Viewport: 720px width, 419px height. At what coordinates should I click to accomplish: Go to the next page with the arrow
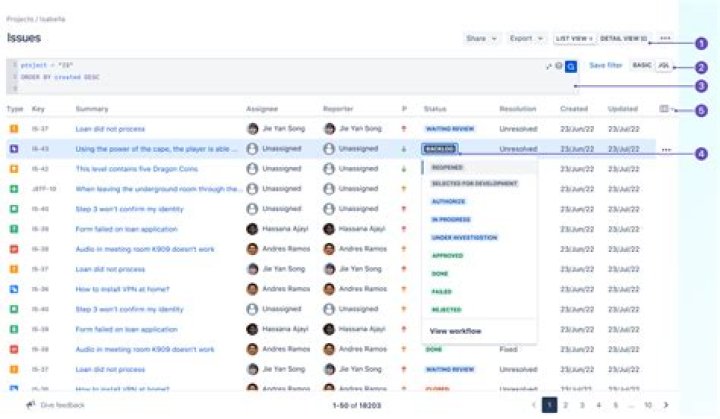666,405
